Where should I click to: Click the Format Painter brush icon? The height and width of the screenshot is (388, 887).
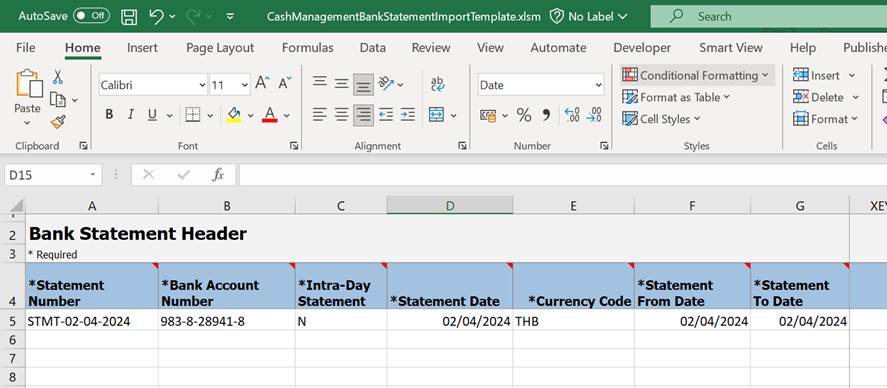point(58,122)
